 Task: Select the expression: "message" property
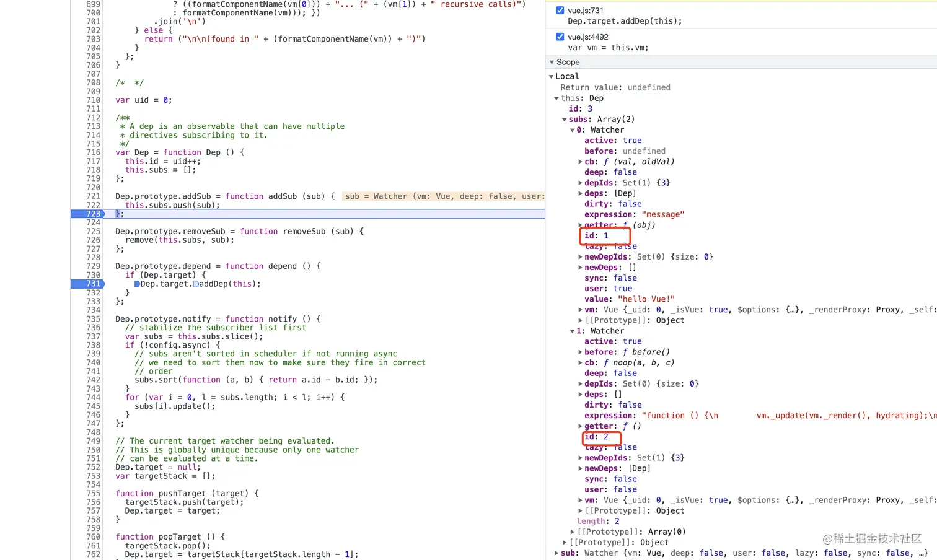[x=635, y=215]
